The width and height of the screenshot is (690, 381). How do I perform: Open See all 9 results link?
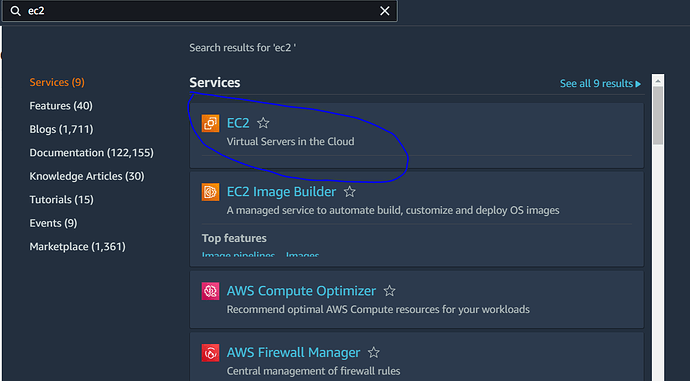tap(600, 84)
